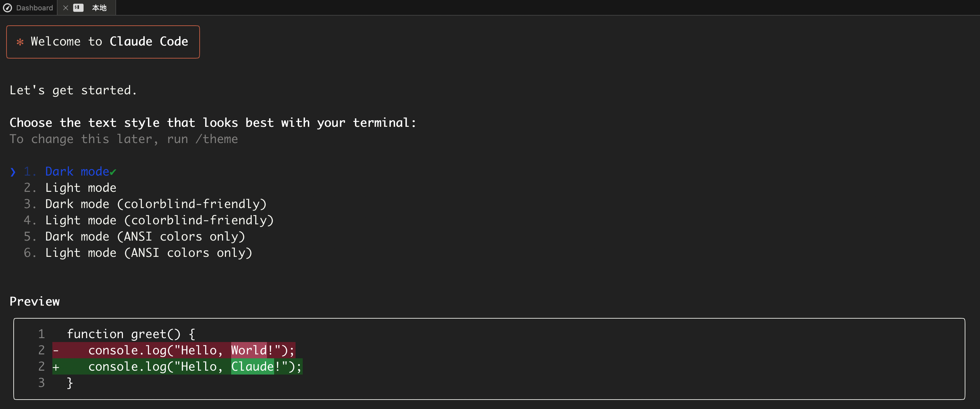Click the Dashboard compass icon
Viewport: 980px width, 409px height.
tap(7, 7)
